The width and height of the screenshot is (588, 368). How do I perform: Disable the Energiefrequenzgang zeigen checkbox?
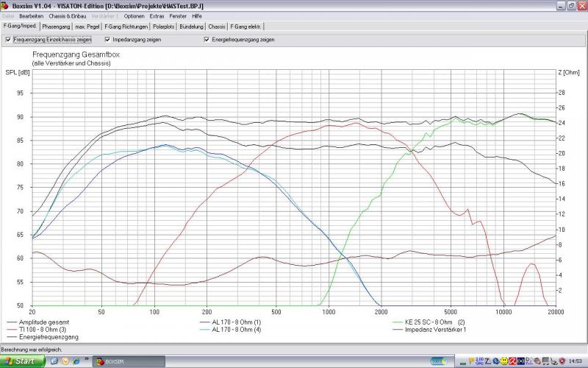(207, 40)
